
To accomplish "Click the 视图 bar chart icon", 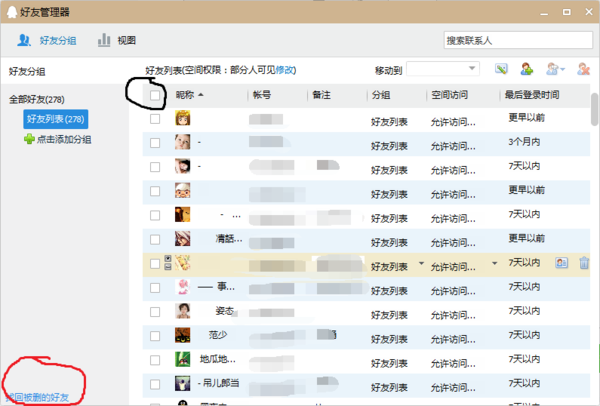I will (104, 40).
